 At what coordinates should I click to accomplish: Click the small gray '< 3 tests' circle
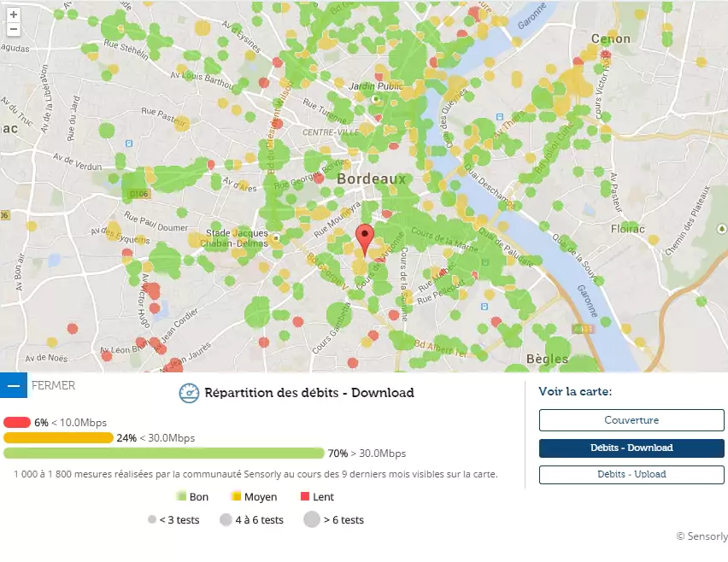pos(152,519)
